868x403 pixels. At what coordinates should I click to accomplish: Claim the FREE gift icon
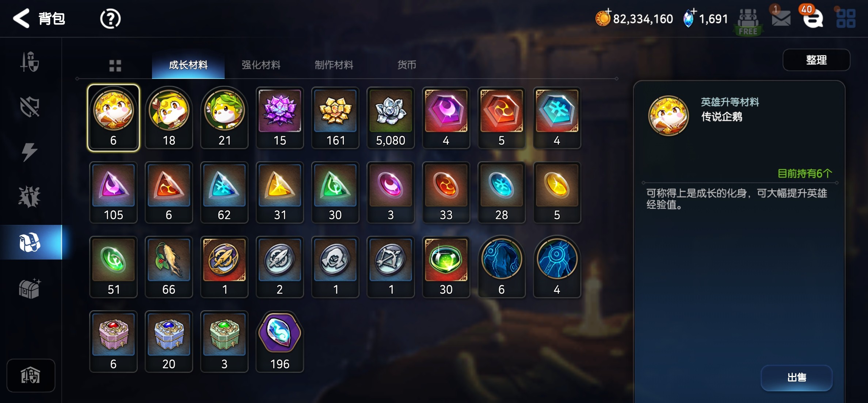pyautogui.click(x=748, y=22)
